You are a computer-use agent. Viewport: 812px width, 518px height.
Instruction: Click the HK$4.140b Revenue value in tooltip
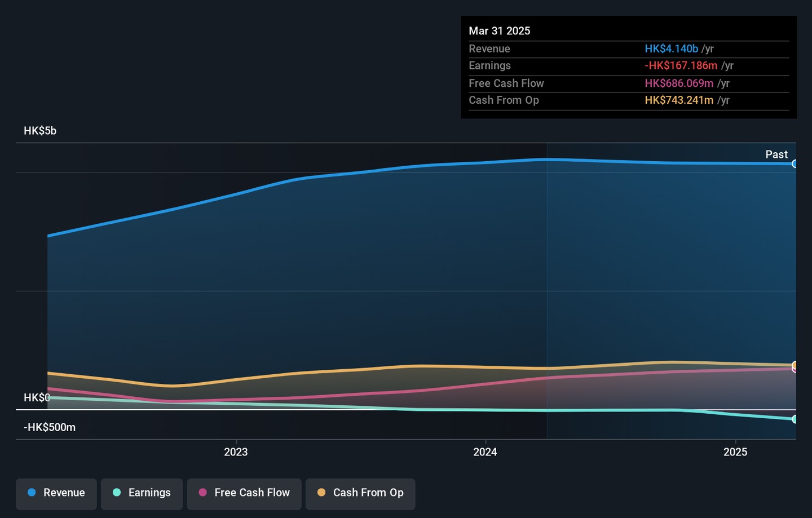click(x=671, y=49)
